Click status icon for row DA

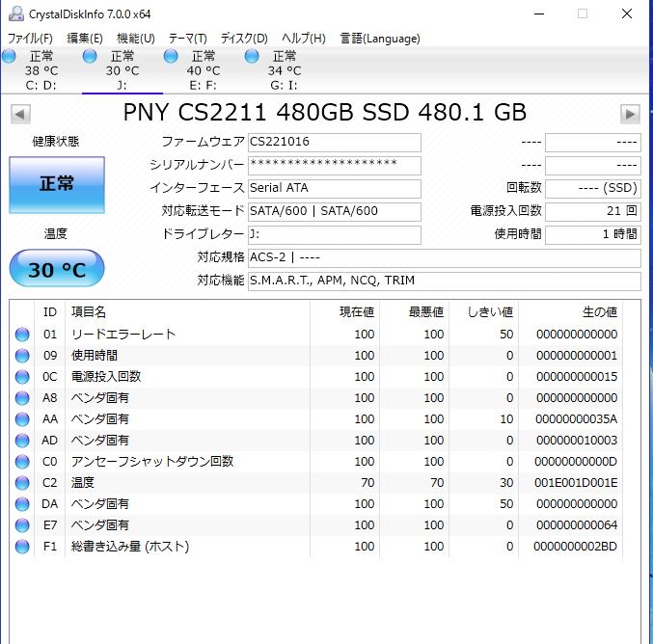coord(22,504)
